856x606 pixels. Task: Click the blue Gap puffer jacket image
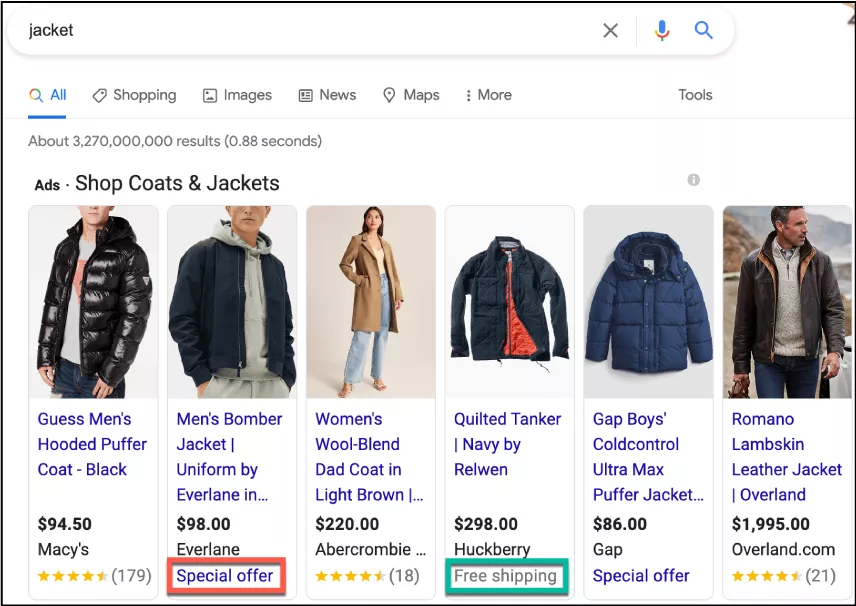pyautogui.click(x=649, y=302)
